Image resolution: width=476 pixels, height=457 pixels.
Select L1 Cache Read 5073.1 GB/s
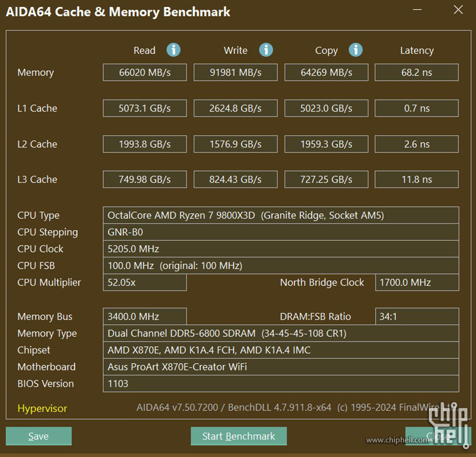[145, 108]
